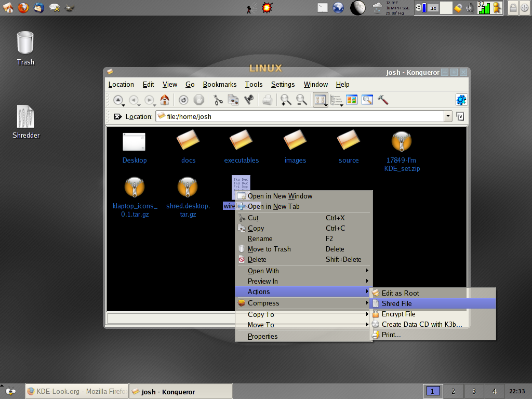Open the Icon View mode dropdown arrow
532x399 pixels.
click(x=326, y=105)
